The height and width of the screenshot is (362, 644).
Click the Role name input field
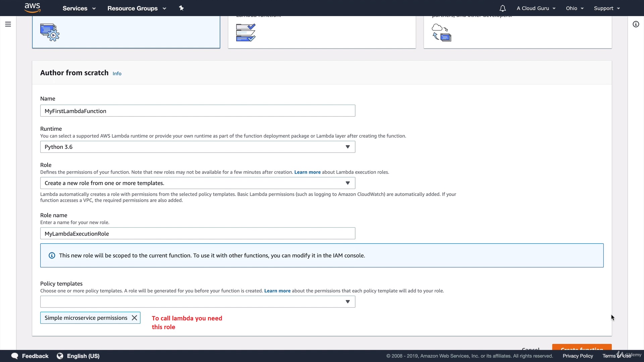198,234
